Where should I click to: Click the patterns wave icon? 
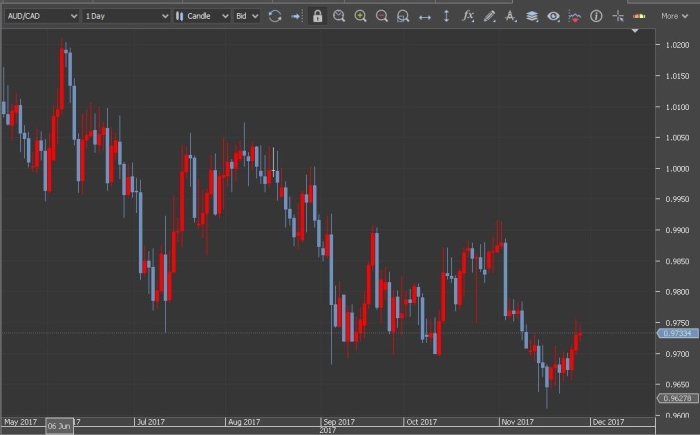[575, 17]
